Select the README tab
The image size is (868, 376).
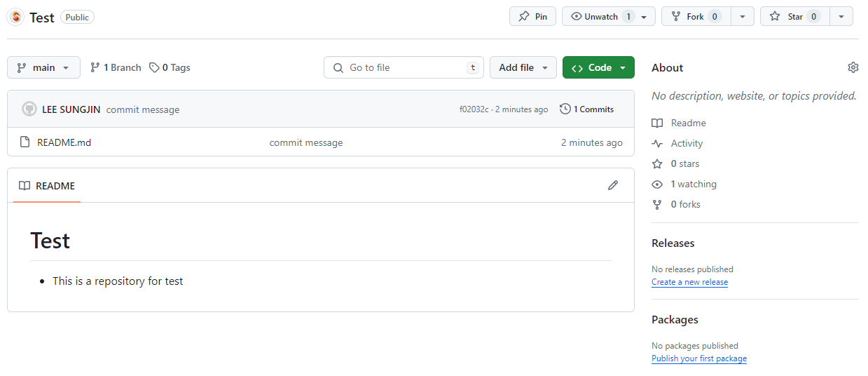pyautogui.click(x=47, y=186)
